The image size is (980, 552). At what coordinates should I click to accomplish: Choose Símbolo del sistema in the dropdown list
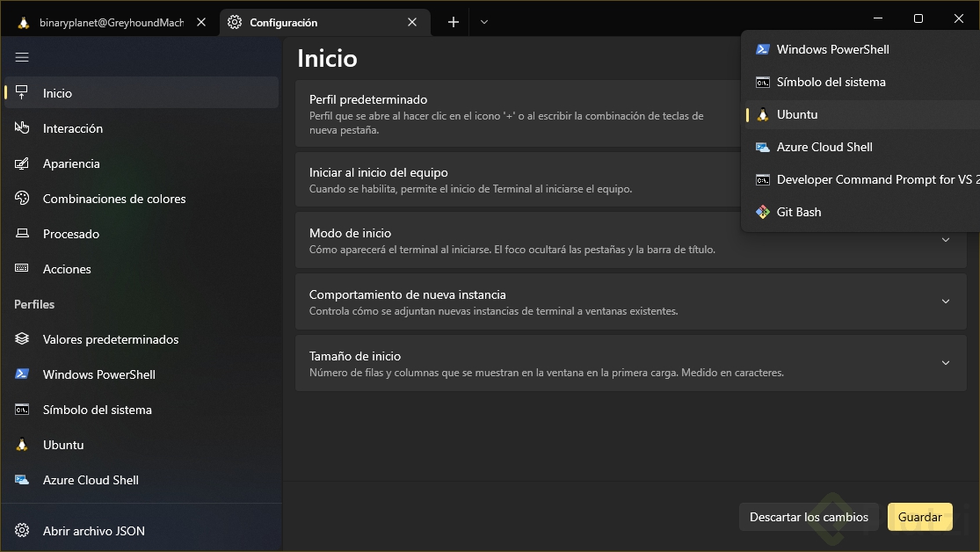click(x=862, y=82)
